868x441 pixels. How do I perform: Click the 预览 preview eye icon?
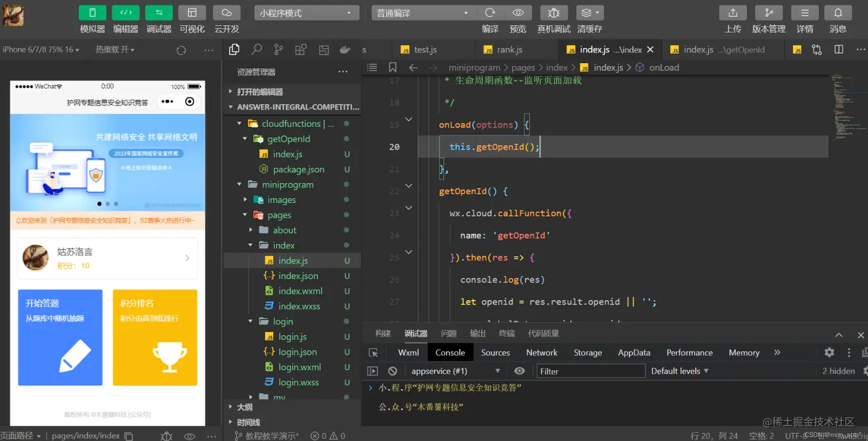pos(518,13)
